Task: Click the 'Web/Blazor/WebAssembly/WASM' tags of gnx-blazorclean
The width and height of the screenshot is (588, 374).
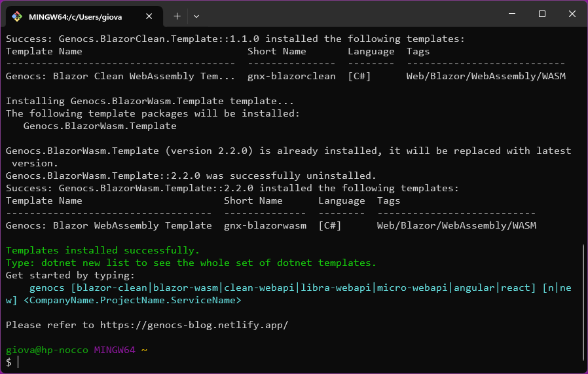Action: click(x=486, y=76)
